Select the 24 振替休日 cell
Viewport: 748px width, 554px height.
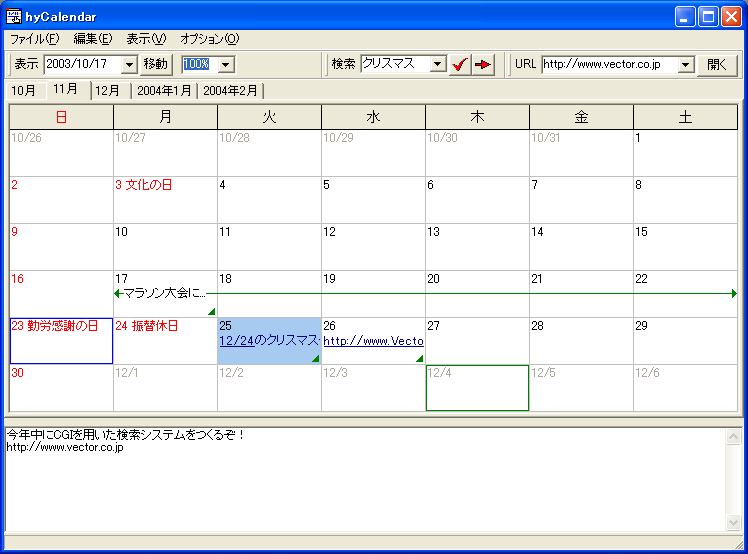(x=165, y=341)
